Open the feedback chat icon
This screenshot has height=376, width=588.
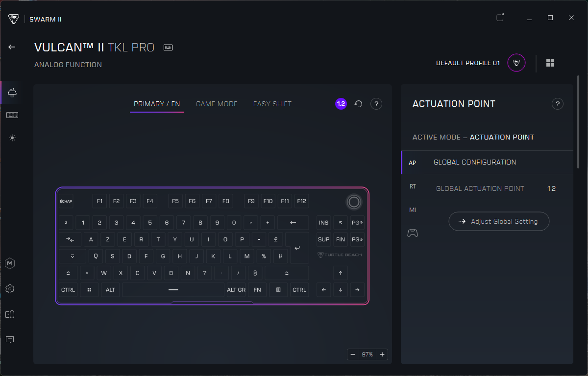(x=10, y=340)
